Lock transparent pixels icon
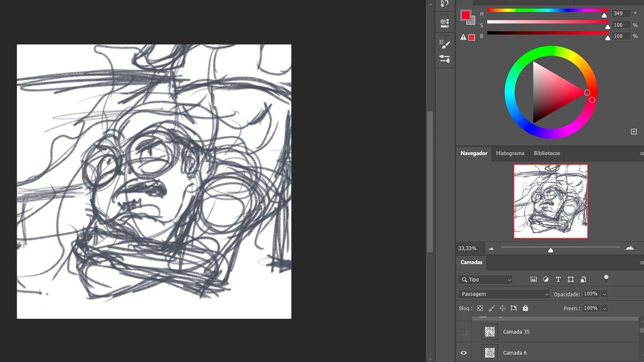 pyautogui.click(x=480, y=308)
